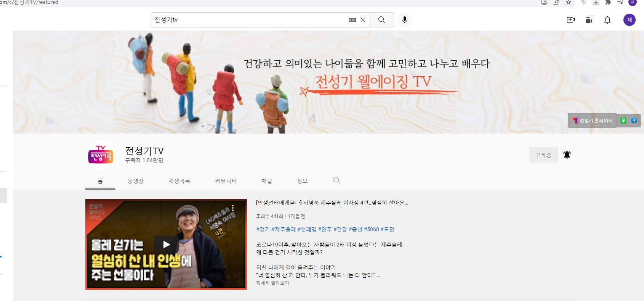Viewport: 644px width, 301px height.
Task: Open the browser extensions puzzle icon
Action: [608, 2]
